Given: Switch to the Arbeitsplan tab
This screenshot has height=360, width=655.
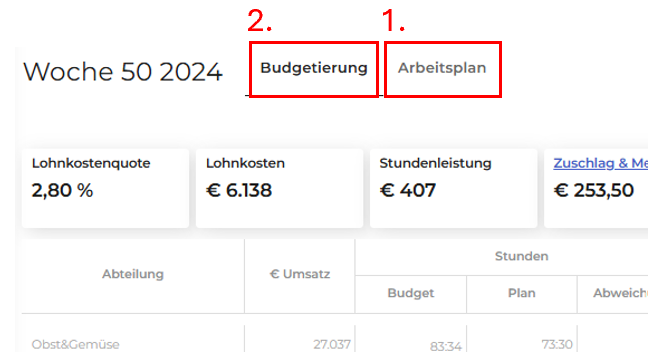Looking at the screenshot, I should click(x=442, y=68).
